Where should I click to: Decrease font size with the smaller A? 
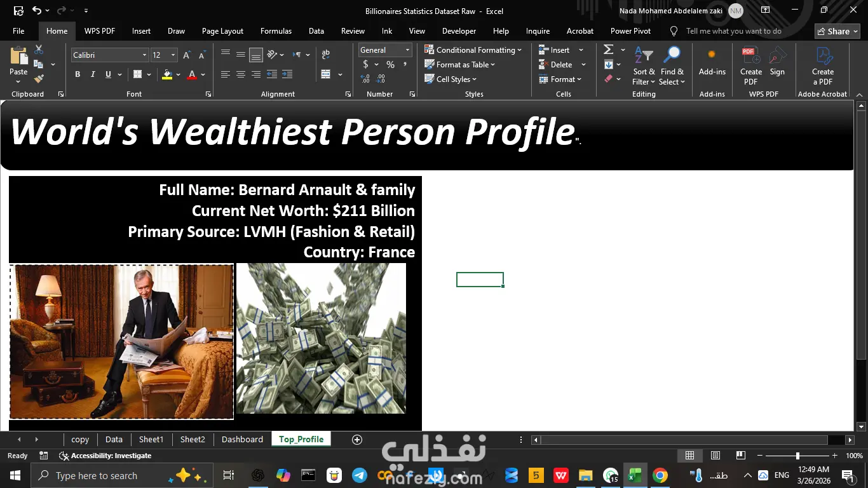pyautogui.click(x=201, y=55)
